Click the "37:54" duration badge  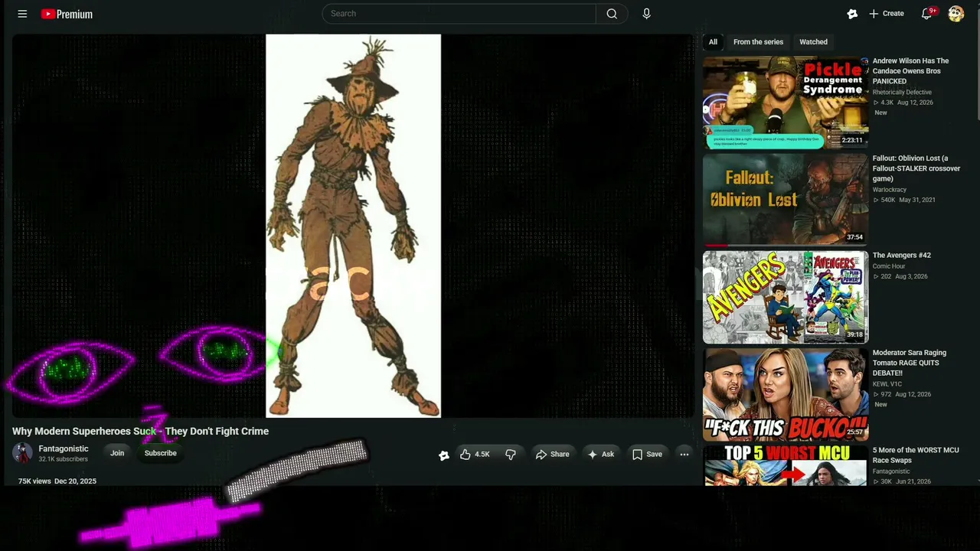[x=854, y=237]
